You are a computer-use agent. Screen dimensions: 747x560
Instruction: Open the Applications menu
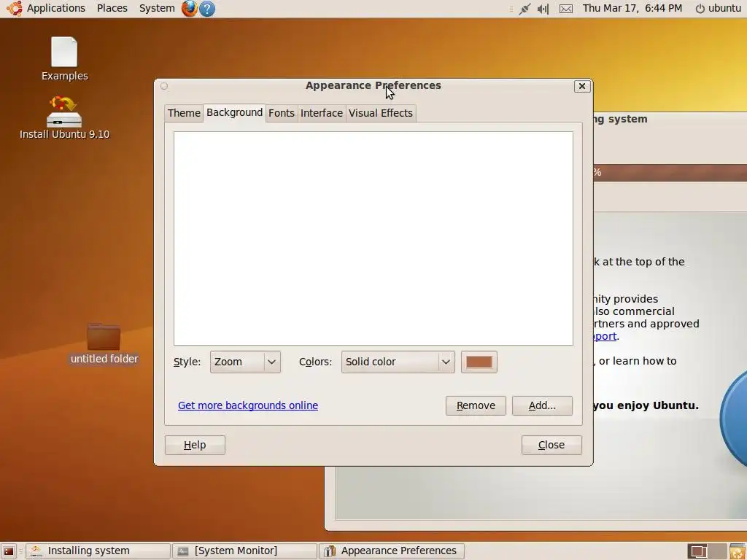(x=55, y=8)
